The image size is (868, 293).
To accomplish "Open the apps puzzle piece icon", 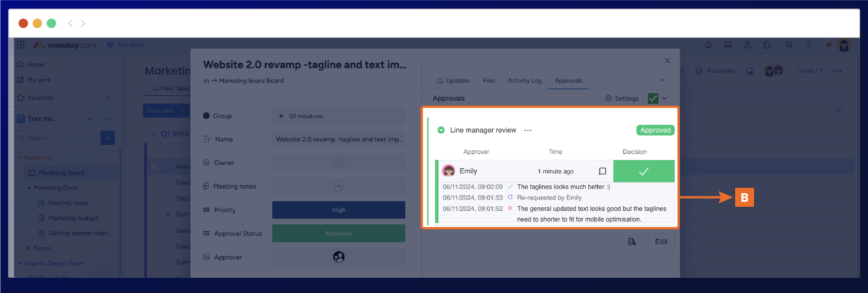I will pos(767,45).
